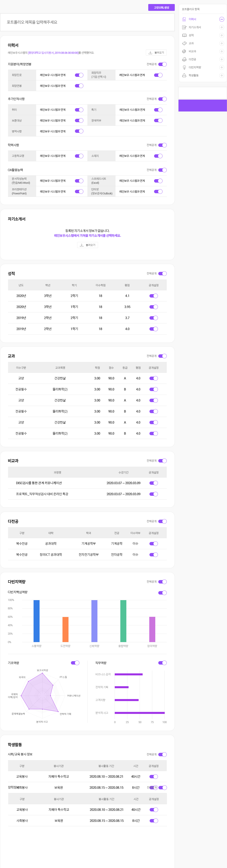Select 다전공 in portfolio items list
This screenshot has height=868, width=227.
pyautogui.click(x=192, y=59)
